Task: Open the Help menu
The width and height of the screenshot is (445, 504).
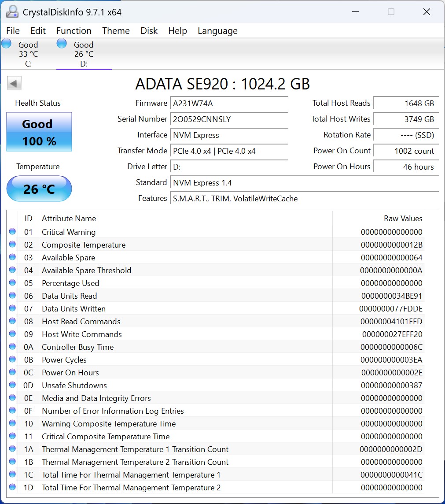Action: pos(177,31)
